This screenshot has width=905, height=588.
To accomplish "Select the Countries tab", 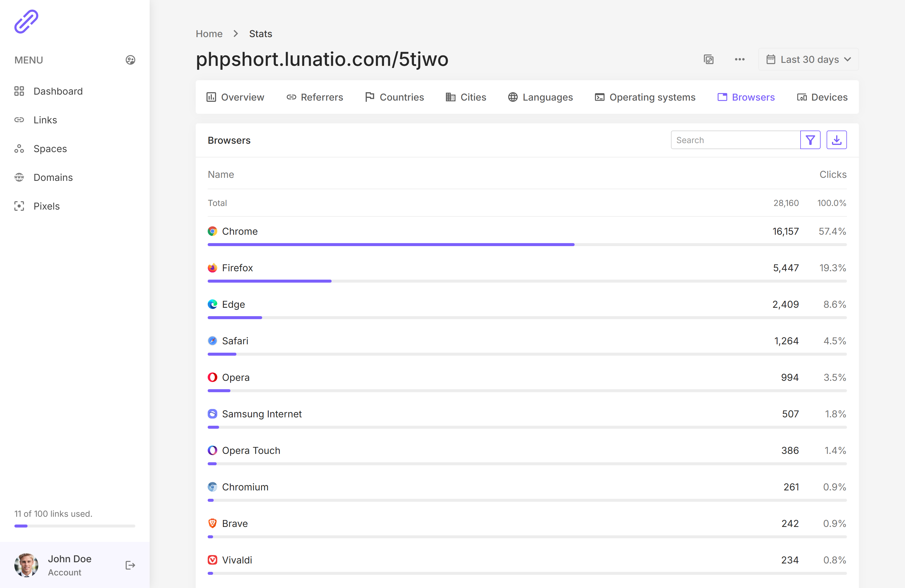I will pyautogui.click(x=394, y=97).
